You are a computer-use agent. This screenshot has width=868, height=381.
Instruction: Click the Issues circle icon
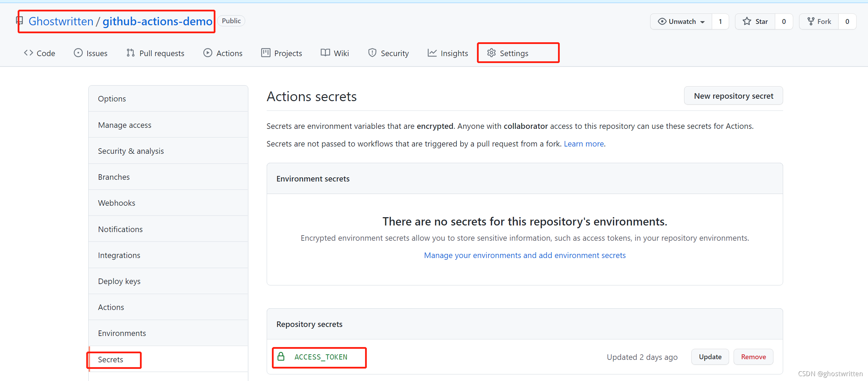point(78,53)
